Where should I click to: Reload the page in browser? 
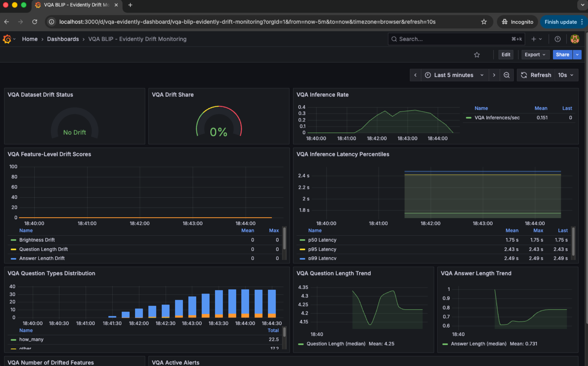point(35,22)
